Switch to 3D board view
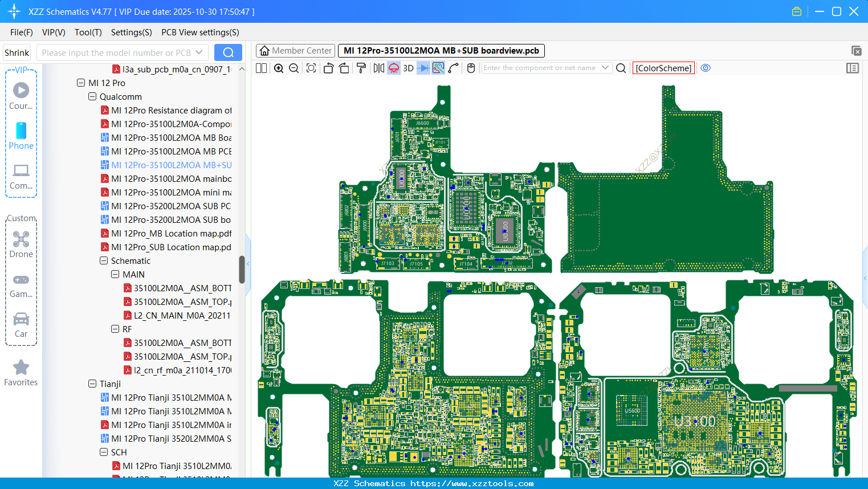868x489 pixels. (x=407, y=68)
